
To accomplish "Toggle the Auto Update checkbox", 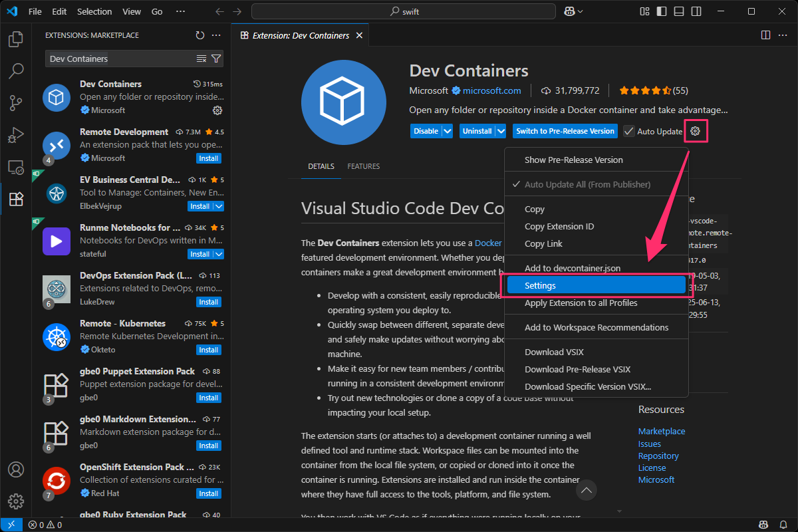I will pos(629,132).
